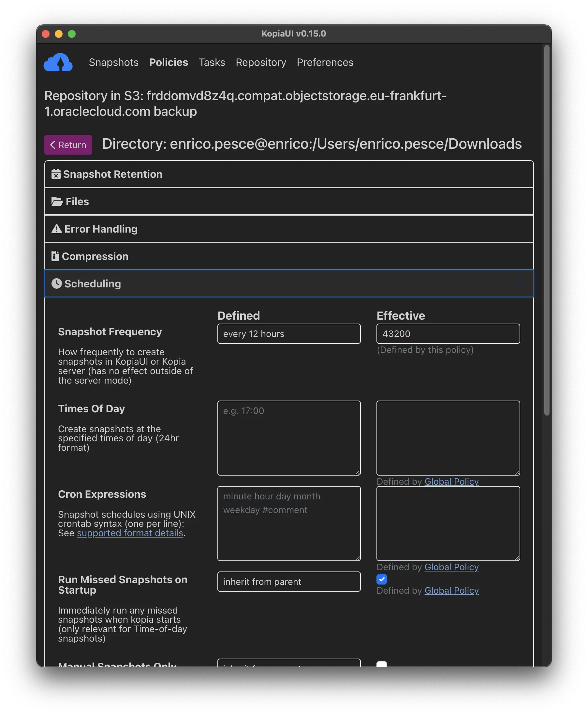
Task: Click the warning triangle icon beside Error Handling
Action: pyautogui.click(x=57, y=229)
